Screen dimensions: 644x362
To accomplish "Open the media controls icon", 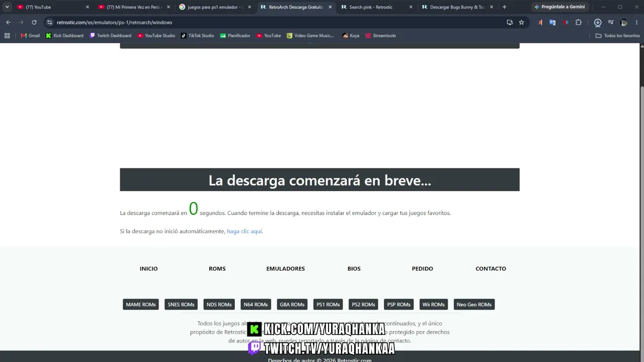I will 611,22.
